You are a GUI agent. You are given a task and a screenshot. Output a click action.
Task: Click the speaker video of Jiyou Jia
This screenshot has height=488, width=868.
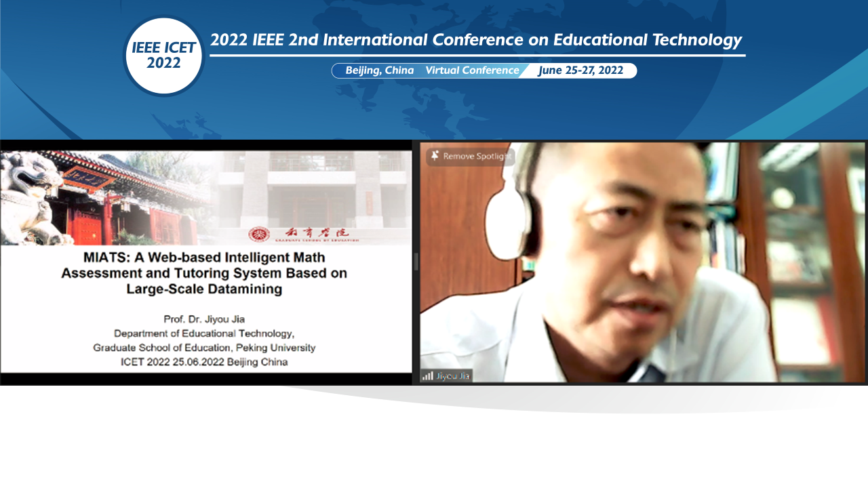(x=643, y=262)
